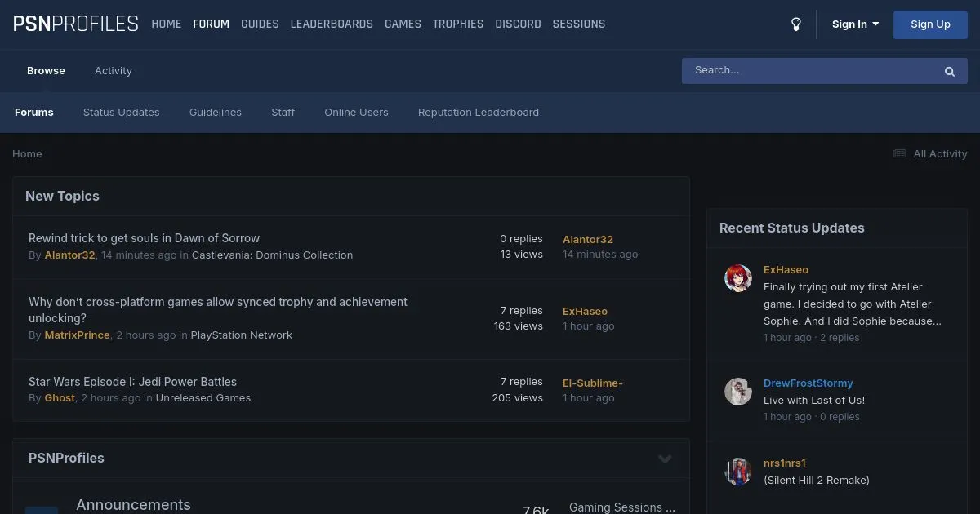Click nrs1nrs1's avatar image
The height and width of the screenshot is (514, 980).
[x=738, y=472]
